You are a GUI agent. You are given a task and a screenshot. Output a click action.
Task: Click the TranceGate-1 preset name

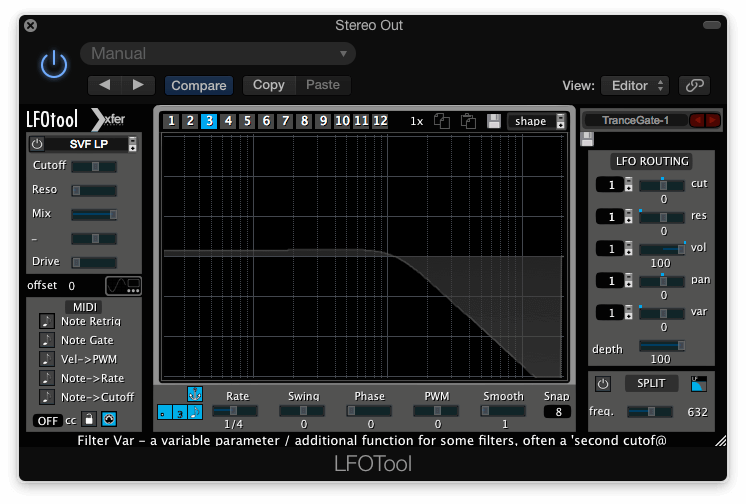click(635, 120)
